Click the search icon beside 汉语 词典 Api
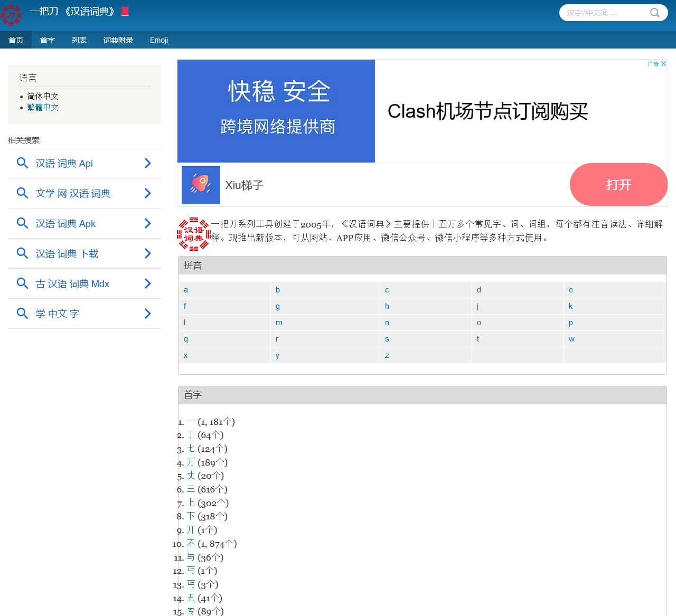This screenshot has height=616, width=676. click(22, 163)
